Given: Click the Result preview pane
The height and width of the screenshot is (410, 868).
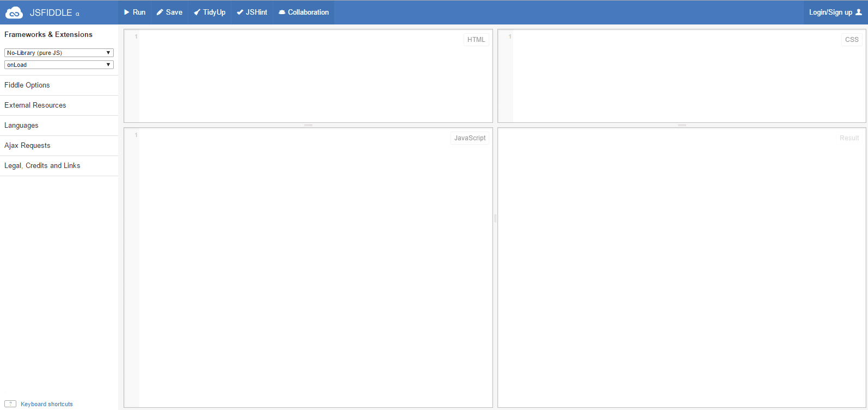Looking at the screenshot, I should [682, 268].
